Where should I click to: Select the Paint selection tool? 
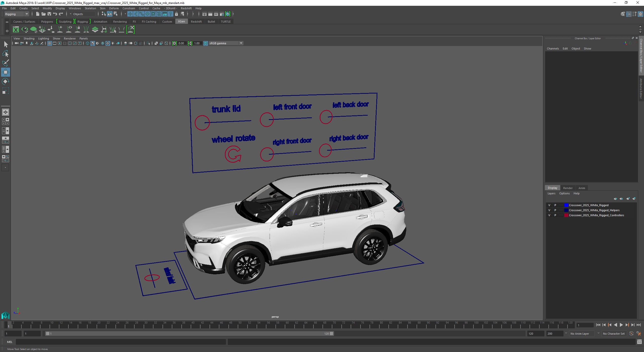click(x=6, y=63)
